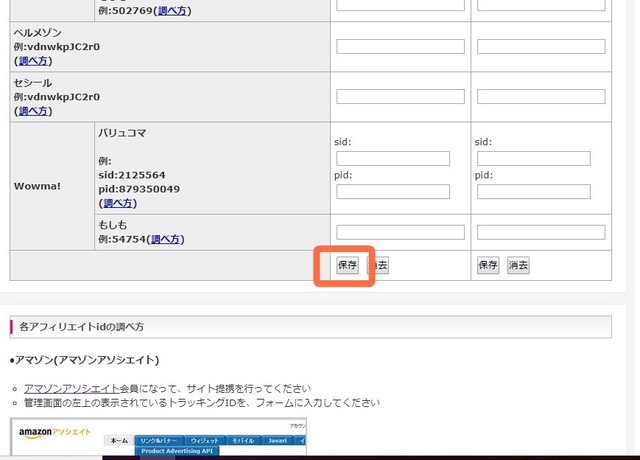This screenshot has height=460, width=640.
Task: Focus the left バリュコマ pid input field
Action: click(x=393, y=191)
